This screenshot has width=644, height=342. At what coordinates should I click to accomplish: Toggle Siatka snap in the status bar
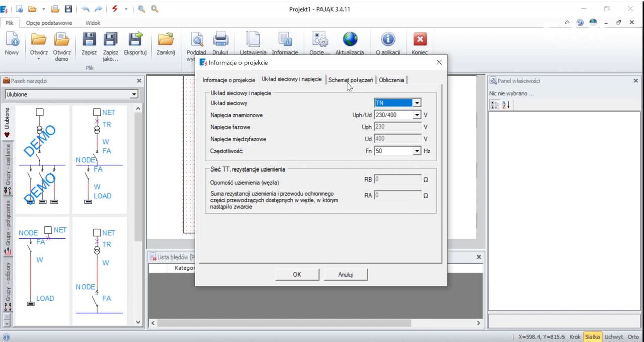592,337
